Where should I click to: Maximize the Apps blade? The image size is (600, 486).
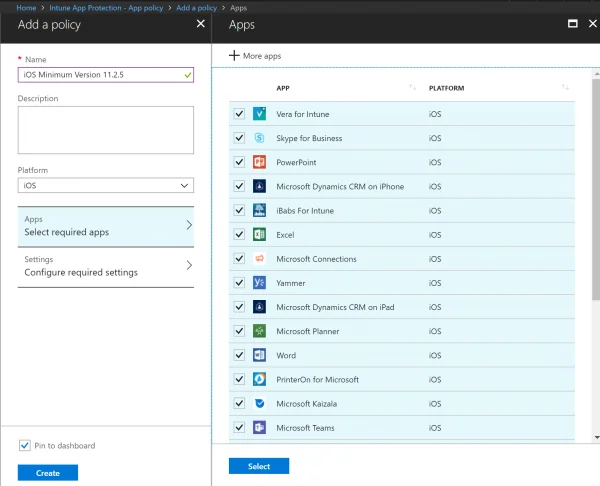[572, 24]
